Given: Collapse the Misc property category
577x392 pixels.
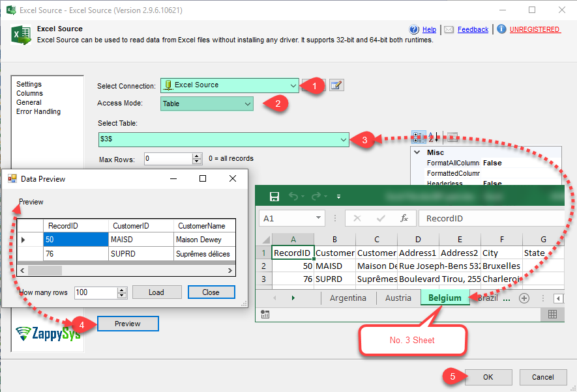Looking at the screenshot, I should (x=417, y=152).
